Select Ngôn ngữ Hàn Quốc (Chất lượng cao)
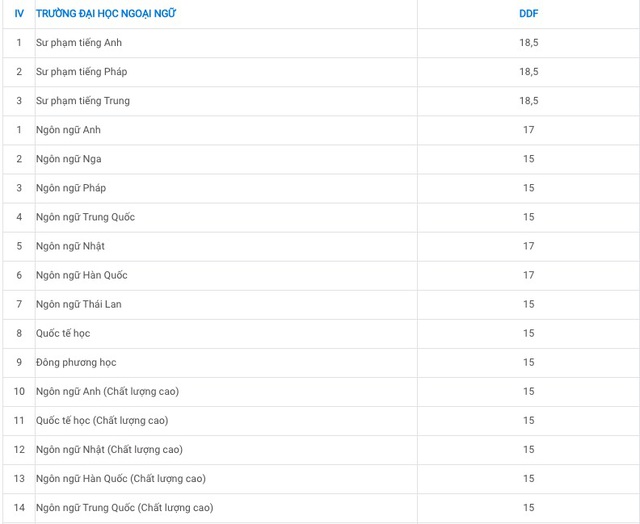This screenshot has height=524, width=640. click(x=121, y=478)
